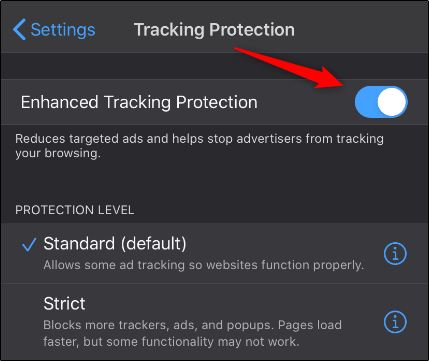Select the Standard (default) protection level
429x361 pixels.
click(x=214, y=253)
